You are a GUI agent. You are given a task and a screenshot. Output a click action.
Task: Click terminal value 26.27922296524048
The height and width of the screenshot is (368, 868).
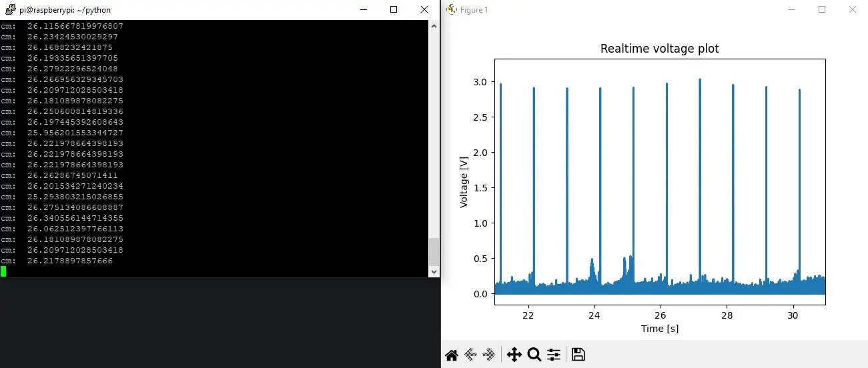point(73,69)
